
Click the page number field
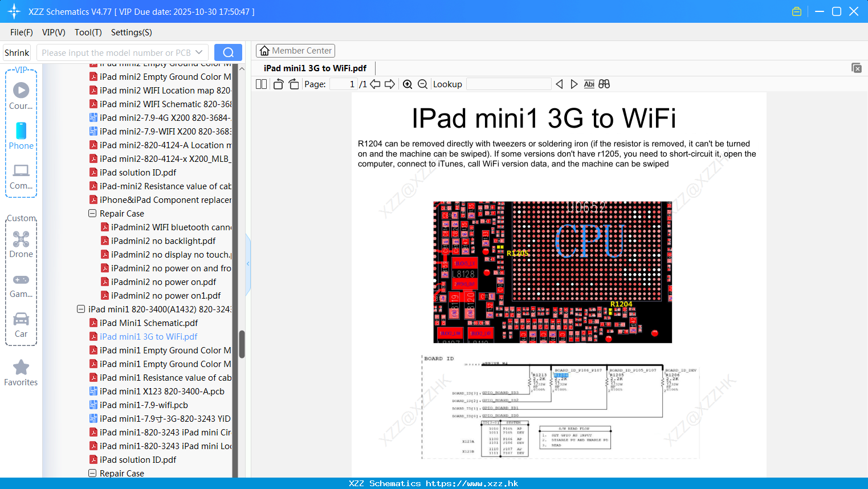[x=343, y=84]
